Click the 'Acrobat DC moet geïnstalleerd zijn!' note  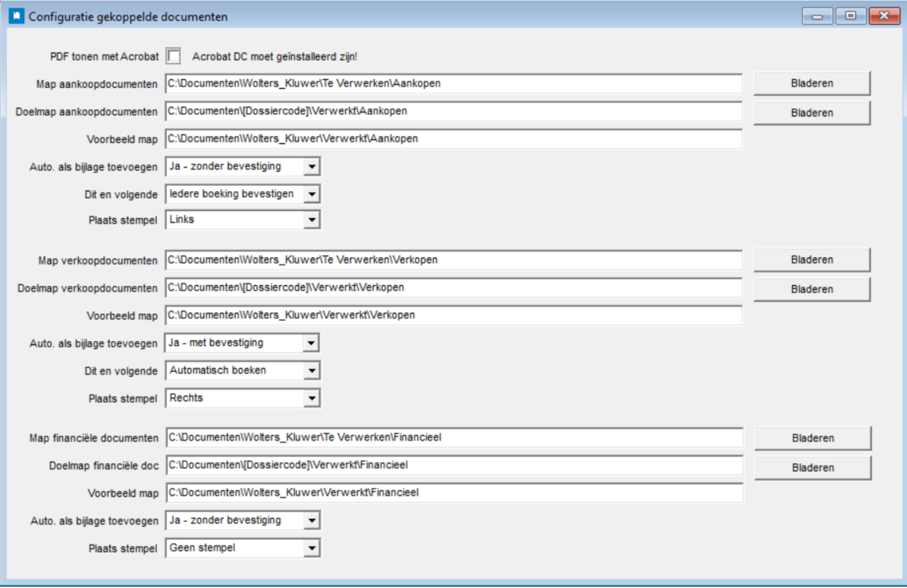275,57
